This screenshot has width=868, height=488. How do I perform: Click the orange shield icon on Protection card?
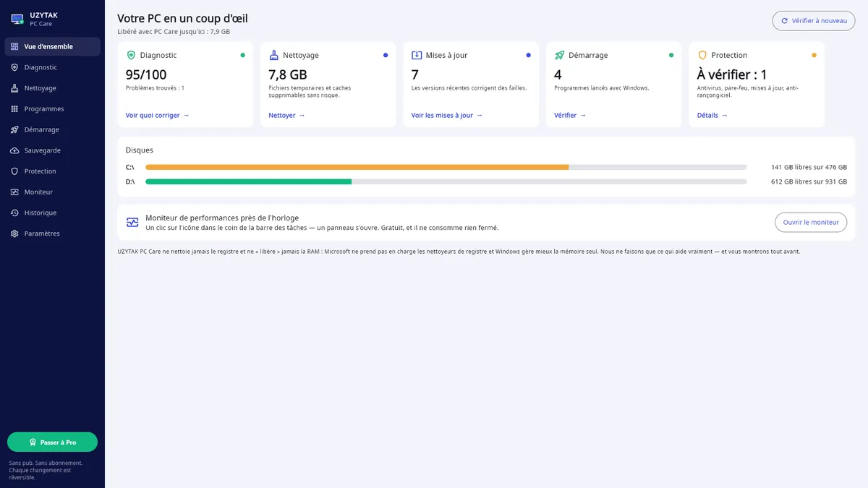point(702,55)
